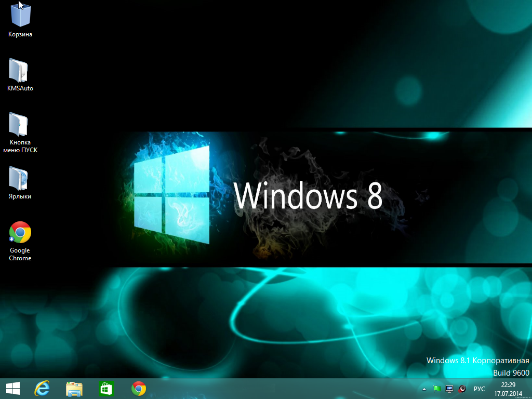Open File Explorer from the taskbar
This screenshot has height=399, width=532.
click(x=74, y=389)
